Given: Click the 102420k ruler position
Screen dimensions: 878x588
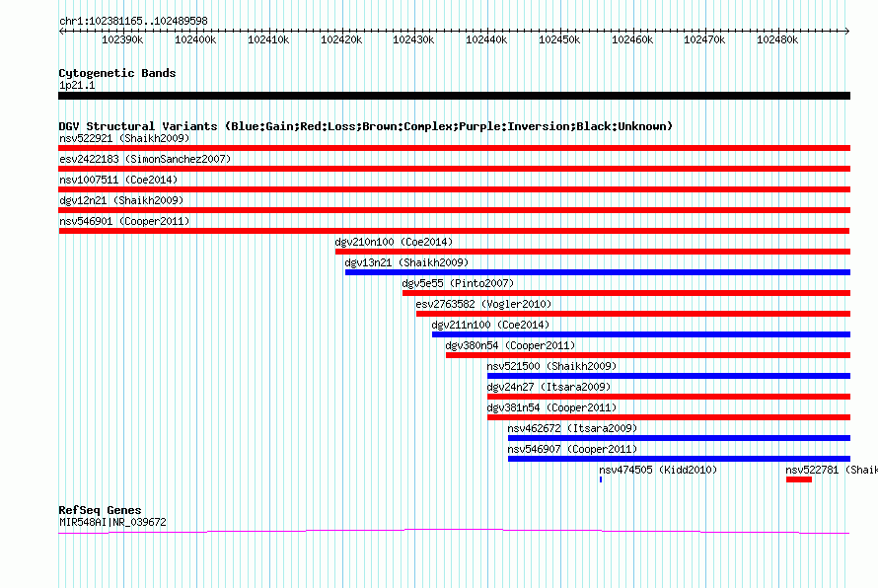Looking at the screenshot, I should [x=341, y=39].
